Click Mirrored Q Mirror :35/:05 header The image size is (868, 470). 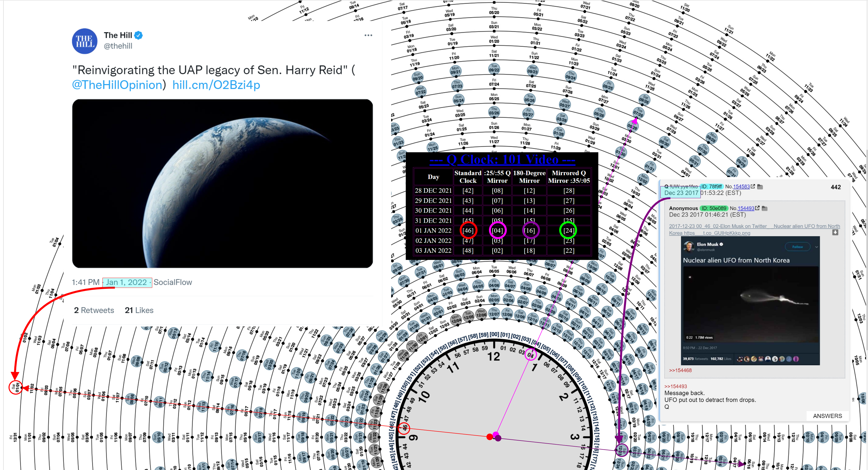pos(569,177)
